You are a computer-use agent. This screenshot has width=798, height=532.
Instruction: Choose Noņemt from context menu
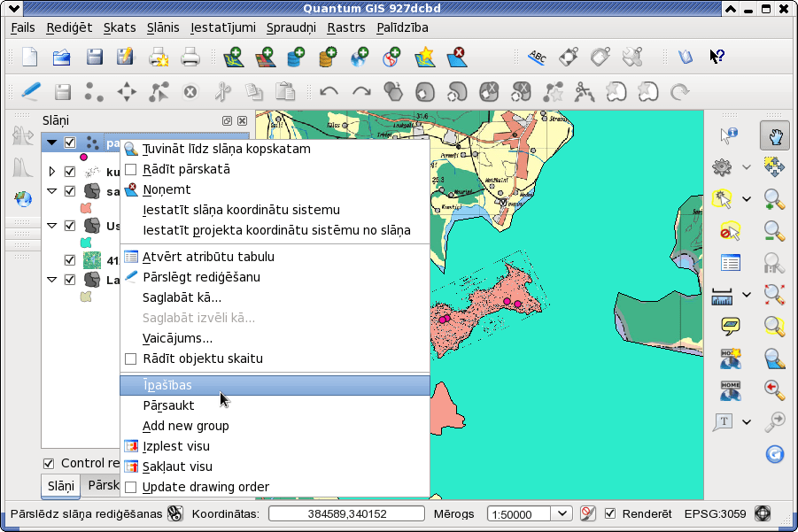[275, 189]
